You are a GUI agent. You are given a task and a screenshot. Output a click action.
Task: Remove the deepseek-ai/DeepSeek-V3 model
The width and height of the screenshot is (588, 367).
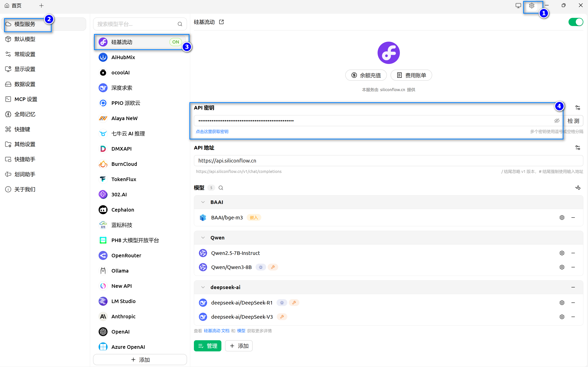tap(573, 317)
